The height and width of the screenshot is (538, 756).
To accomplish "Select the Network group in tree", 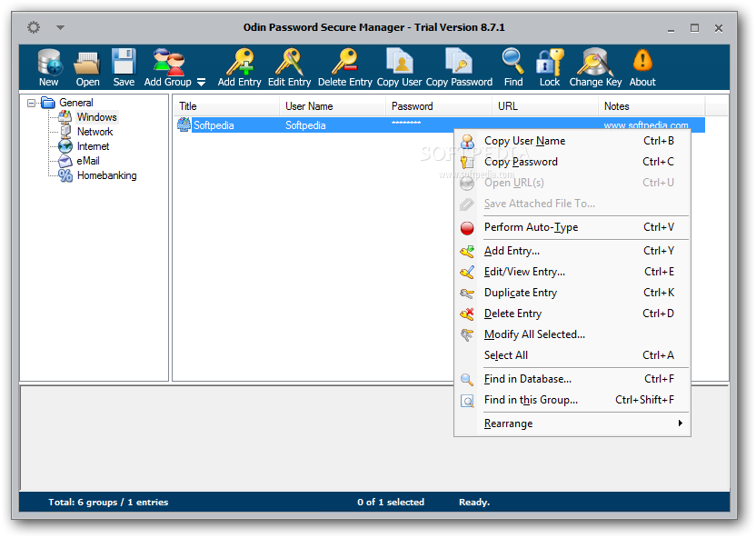I will 95,132.
